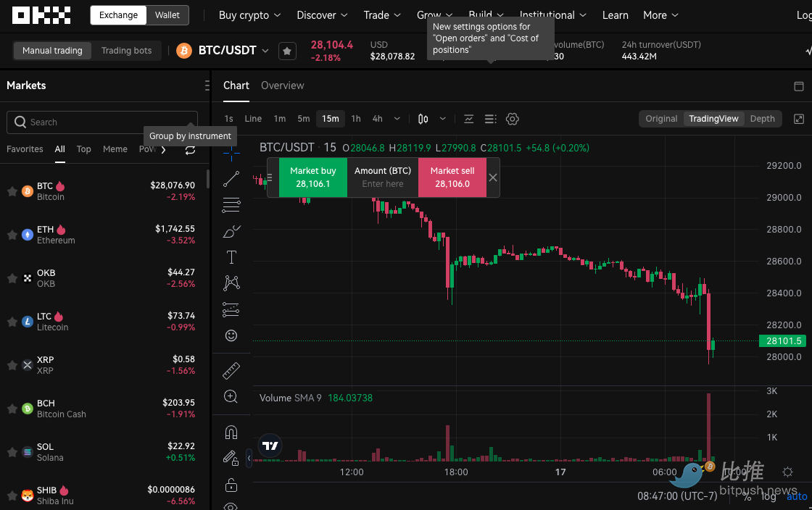Open the Fibonacci retracement tool

(x=231, y=205)
